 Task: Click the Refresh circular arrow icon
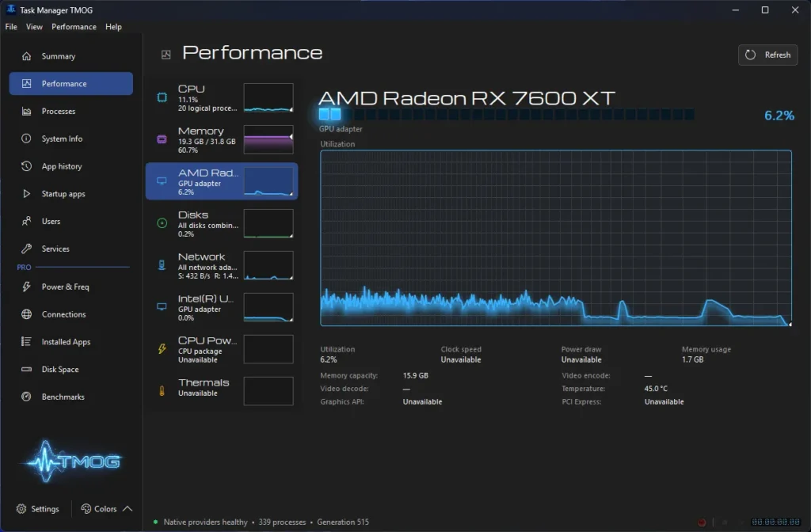[750, 55]
